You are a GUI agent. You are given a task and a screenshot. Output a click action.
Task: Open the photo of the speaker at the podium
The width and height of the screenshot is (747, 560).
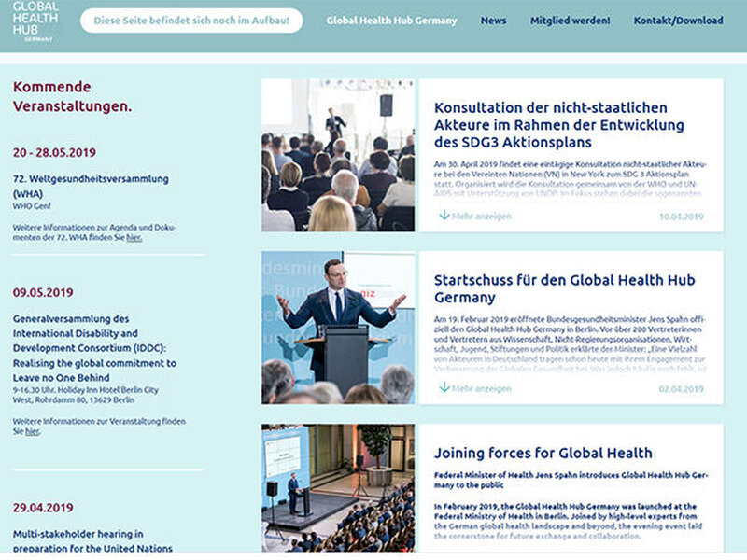tap(338, 328)
